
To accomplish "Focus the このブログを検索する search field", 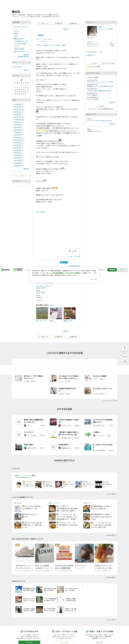I will (x=20, y=176).
